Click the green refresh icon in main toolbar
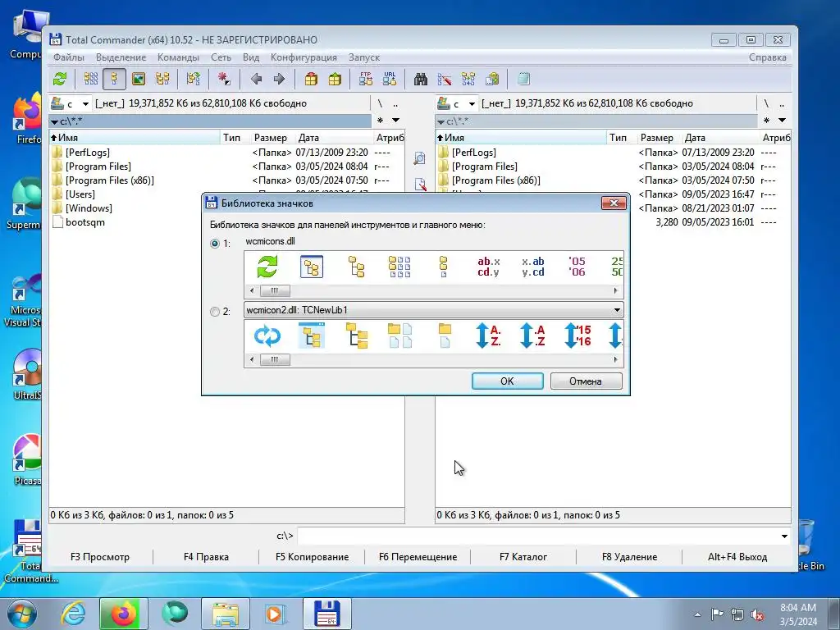Image resolution: width=840 pixels, height=630 pixels. 60,80
